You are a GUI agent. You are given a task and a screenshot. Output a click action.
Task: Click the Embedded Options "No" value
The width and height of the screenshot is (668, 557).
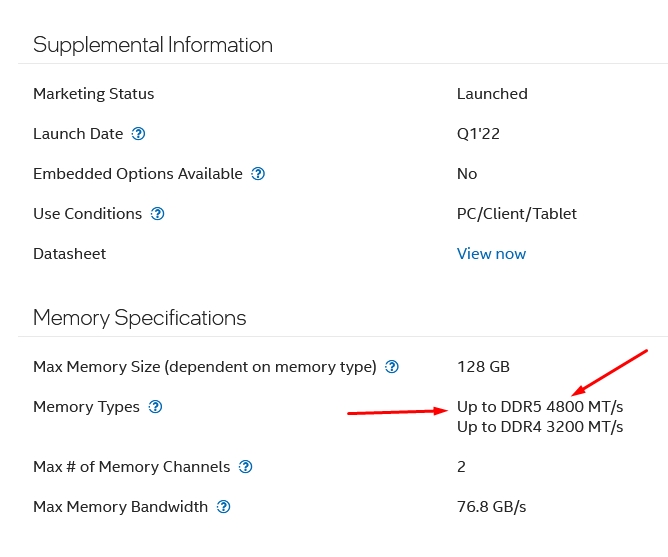467,174
